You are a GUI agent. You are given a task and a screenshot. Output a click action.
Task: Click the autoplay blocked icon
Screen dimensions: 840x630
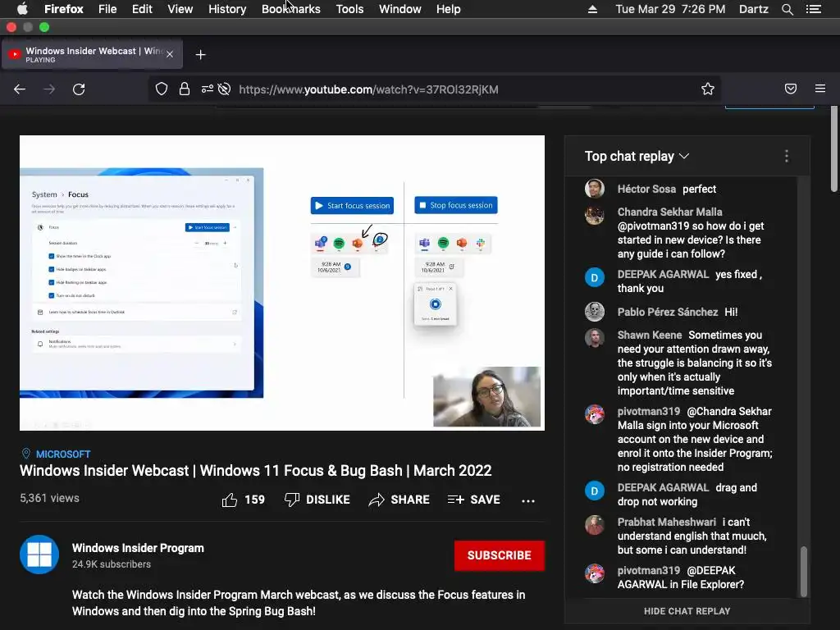225,89
